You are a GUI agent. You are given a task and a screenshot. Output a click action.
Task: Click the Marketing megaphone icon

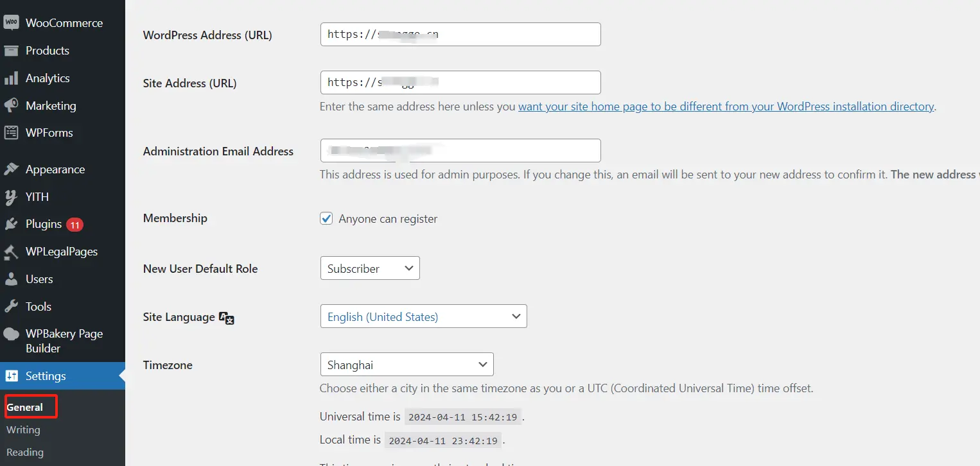point(11,106)
